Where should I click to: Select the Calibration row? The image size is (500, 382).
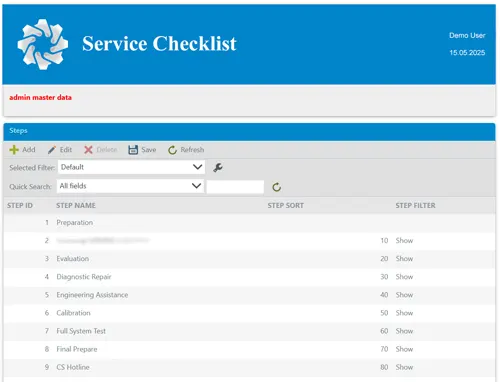[x=249, y=313]
